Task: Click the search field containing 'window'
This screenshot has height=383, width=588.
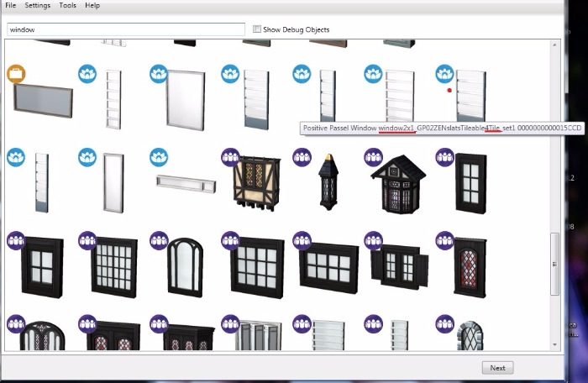Action: click(126, 29)
